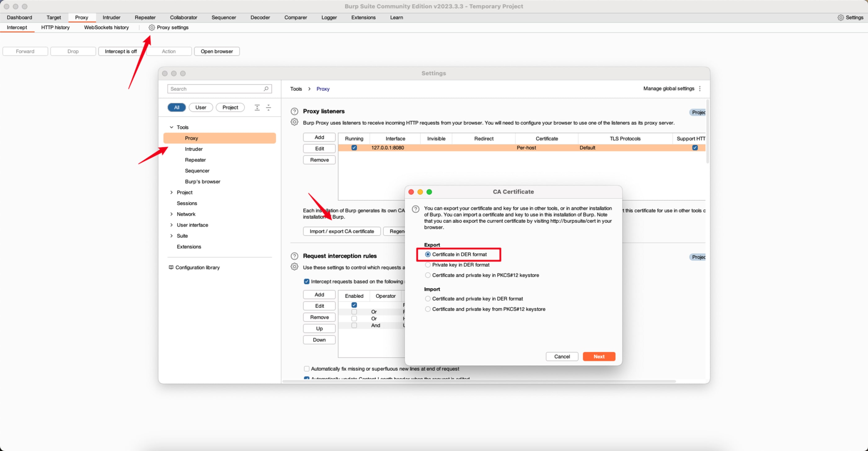The image size is (868, 451).
Task: Click the CA Certificate dialog help icon
Action: [x=415, y=209]
